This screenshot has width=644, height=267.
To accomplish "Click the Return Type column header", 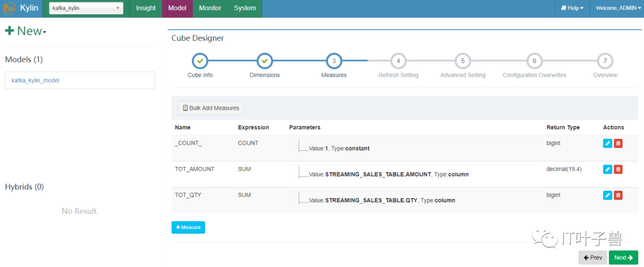I will 563,128.
